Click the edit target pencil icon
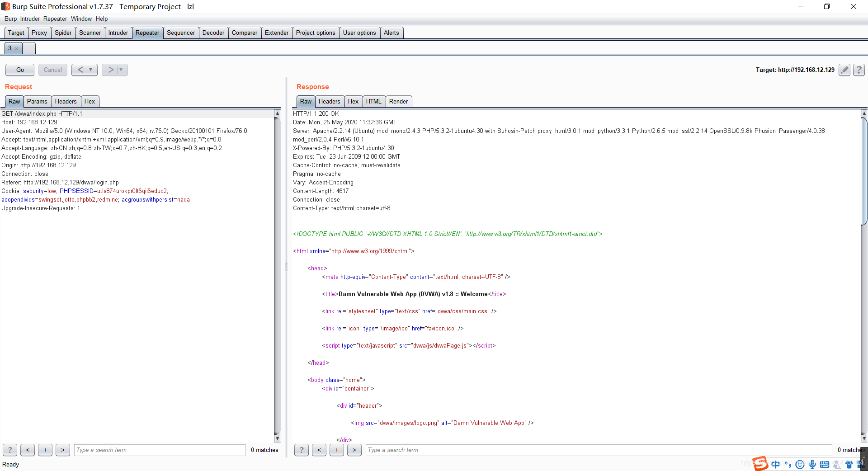 [x=844, y=70]
